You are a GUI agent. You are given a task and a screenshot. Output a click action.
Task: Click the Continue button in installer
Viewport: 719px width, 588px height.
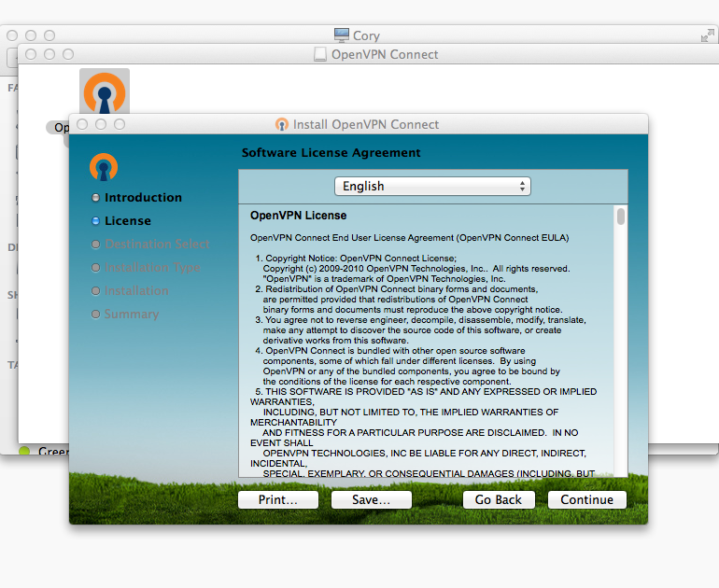(x=587, y=499)
